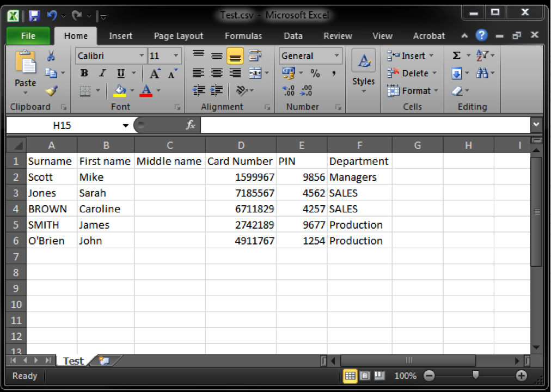Click the Increase Decimal icon
The width and height of the screenshot is (551, 392).
(287, 91)
